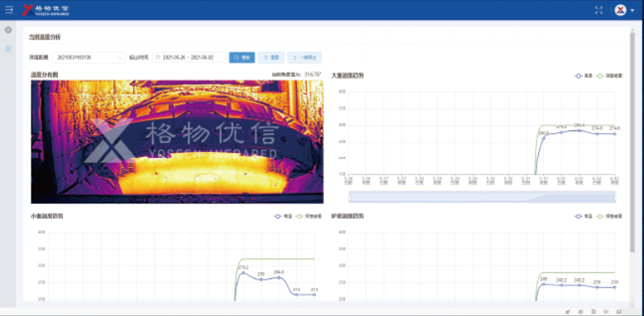Expand the 20210531103130 configuration dropdown
Screen dimensions: 644x316
(89, 58)
